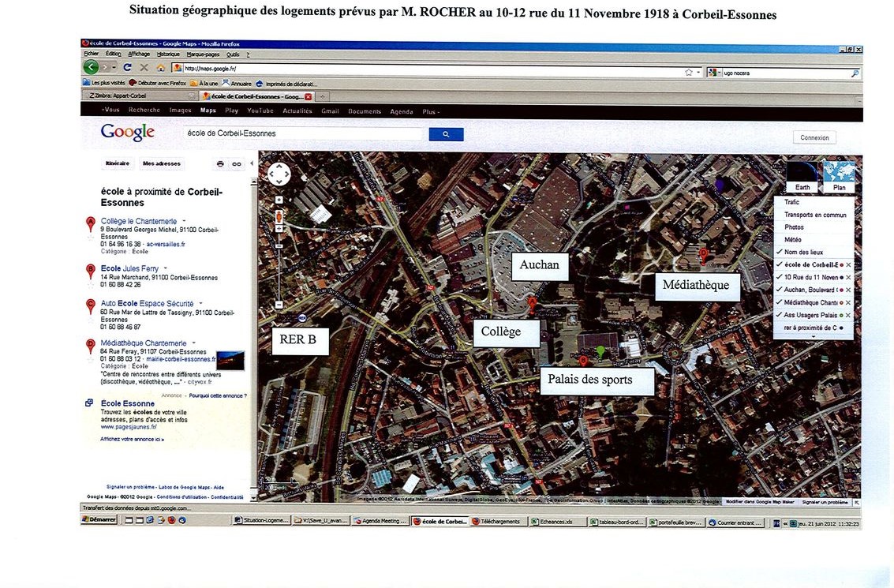The height and width of the screenshot is (588, 894).
Task: Click the Itinéraire button
Action: point(117,163)
